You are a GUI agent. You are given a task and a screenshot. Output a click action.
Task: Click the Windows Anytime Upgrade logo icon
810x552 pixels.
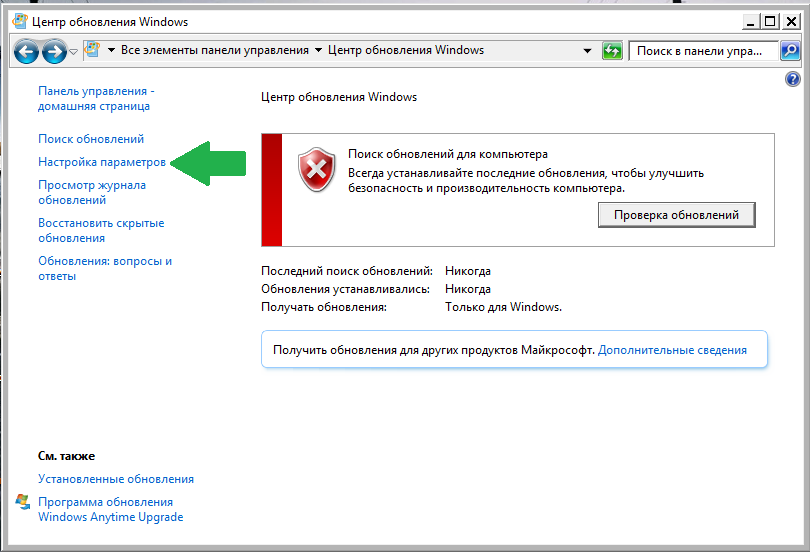click(23, 502)
